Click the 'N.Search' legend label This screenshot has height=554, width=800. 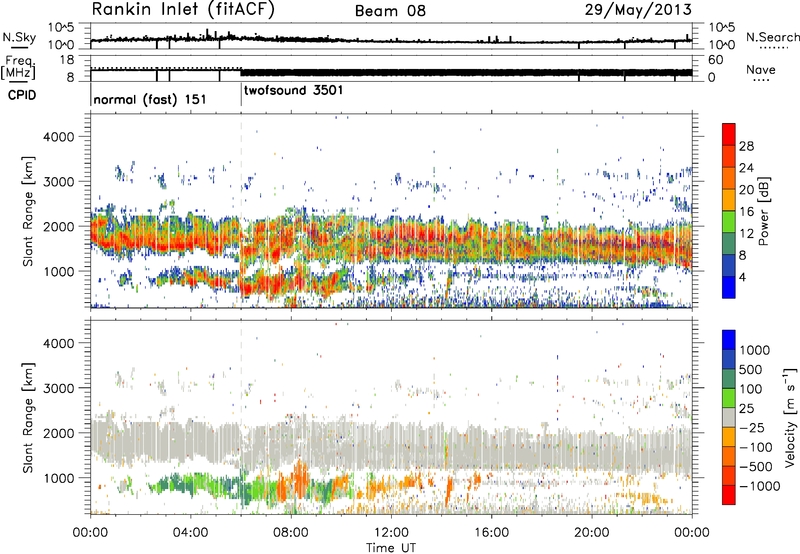tap(772, 37)
